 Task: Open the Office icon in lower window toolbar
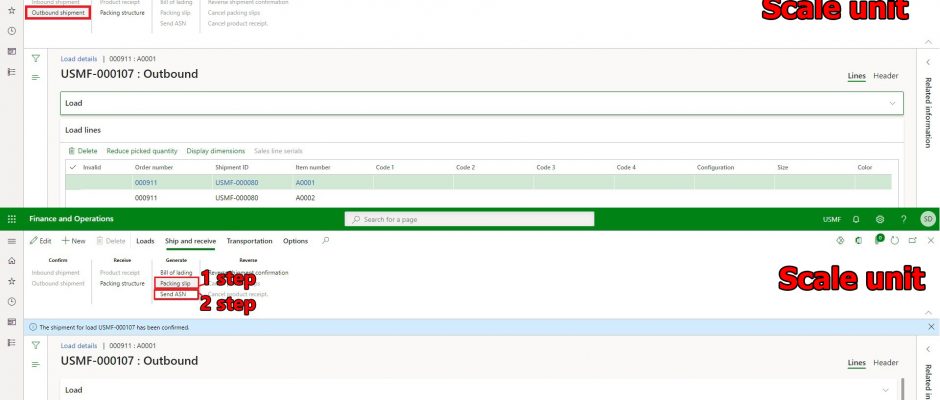point(858,240)
